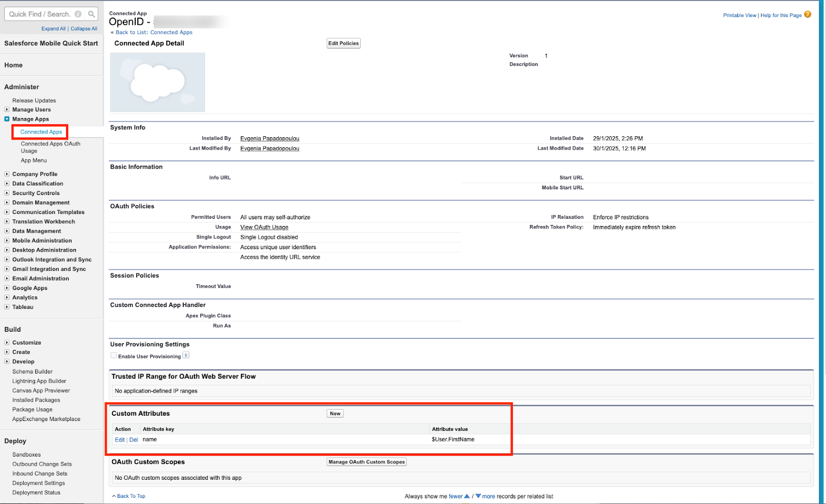Click the help question mark icon
Screen dimensions: 826x504
point(807,14)
